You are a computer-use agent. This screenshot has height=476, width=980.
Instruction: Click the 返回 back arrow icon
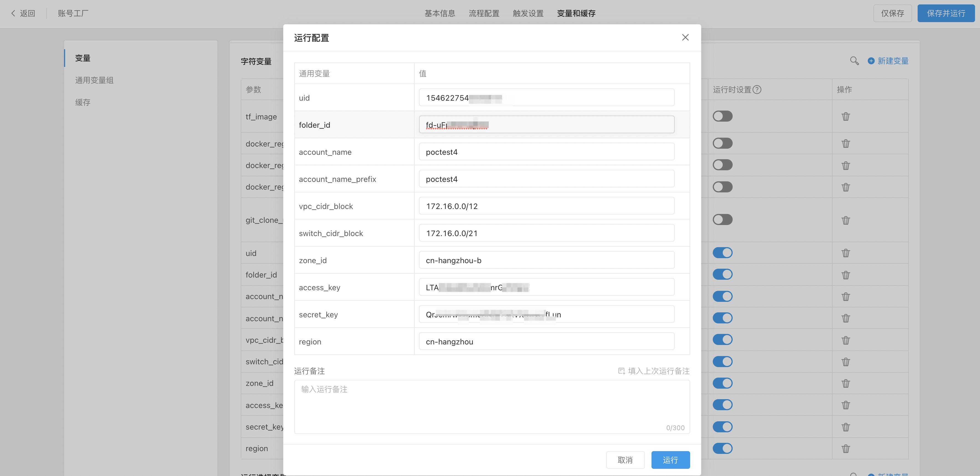[13, 13]
